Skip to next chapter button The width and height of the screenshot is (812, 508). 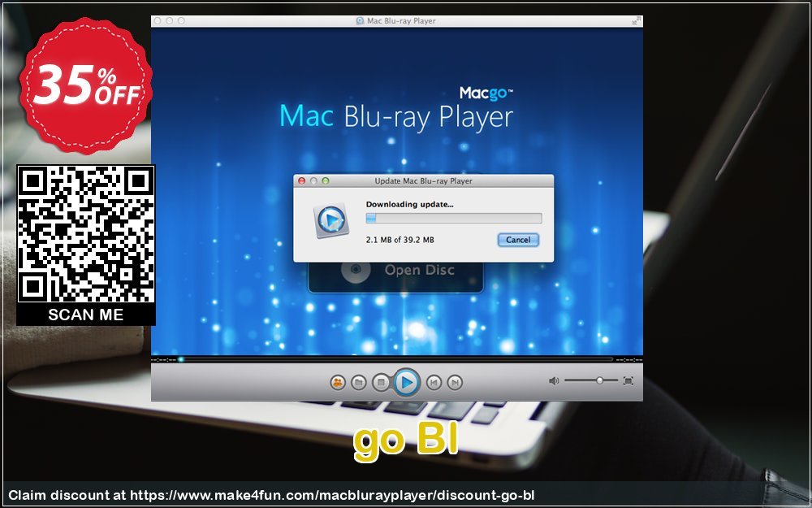coord(455,383)
